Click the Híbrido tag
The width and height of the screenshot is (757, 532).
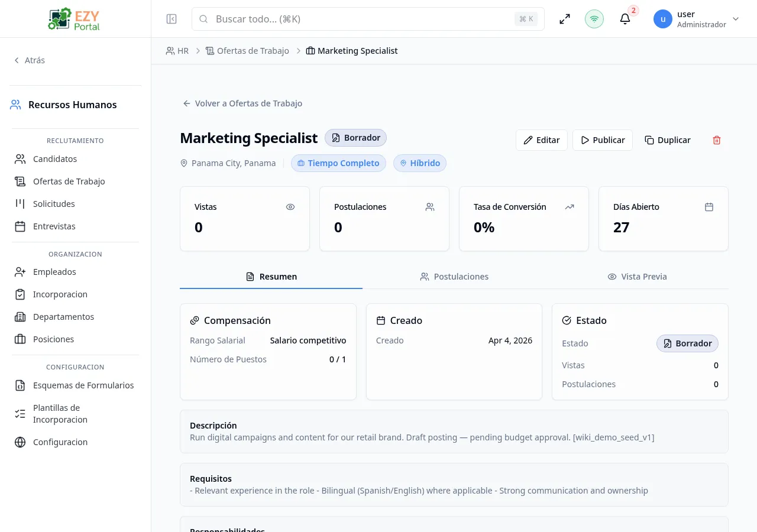click(420, 163)
